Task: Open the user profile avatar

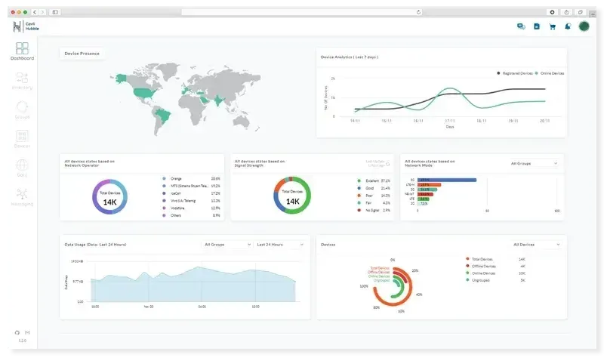Action: [584, 26]
